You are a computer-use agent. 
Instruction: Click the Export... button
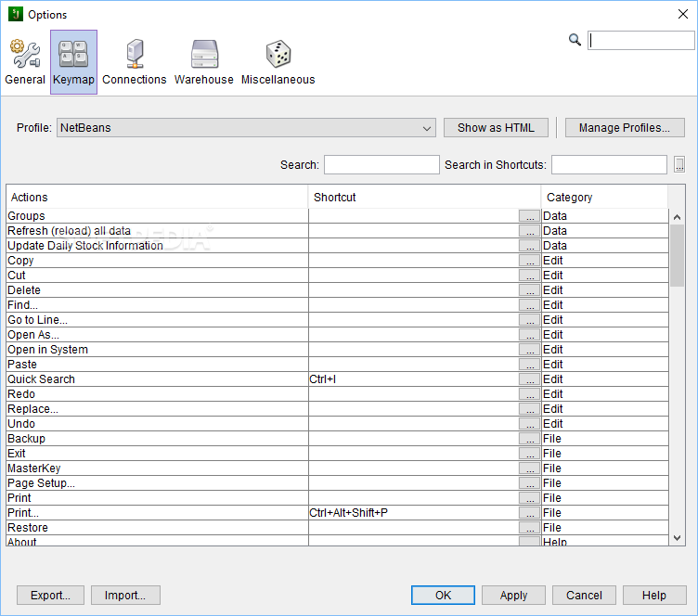(50, 595)
